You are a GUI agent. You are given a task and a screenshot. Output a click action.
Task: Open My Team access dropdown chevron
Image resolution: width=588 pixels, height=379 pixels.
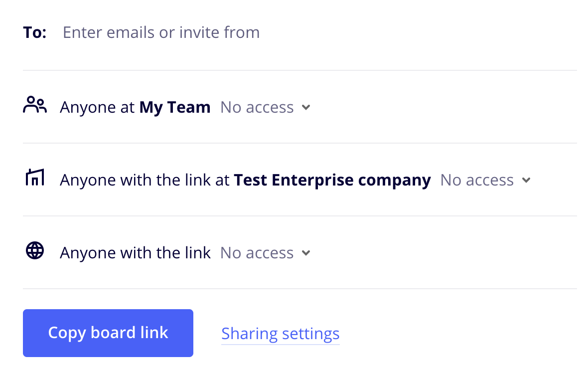(306, 108)
